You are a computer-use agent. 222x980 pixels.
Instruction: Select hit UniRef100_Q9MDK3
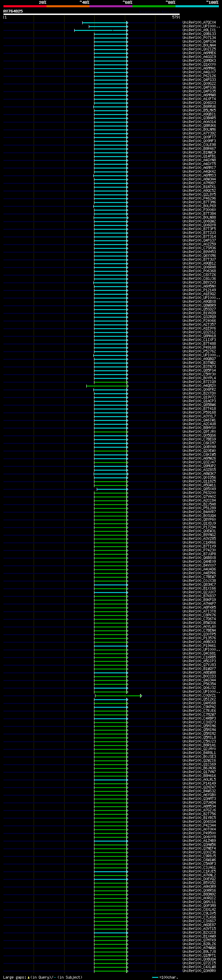click(x=199, y=60)
